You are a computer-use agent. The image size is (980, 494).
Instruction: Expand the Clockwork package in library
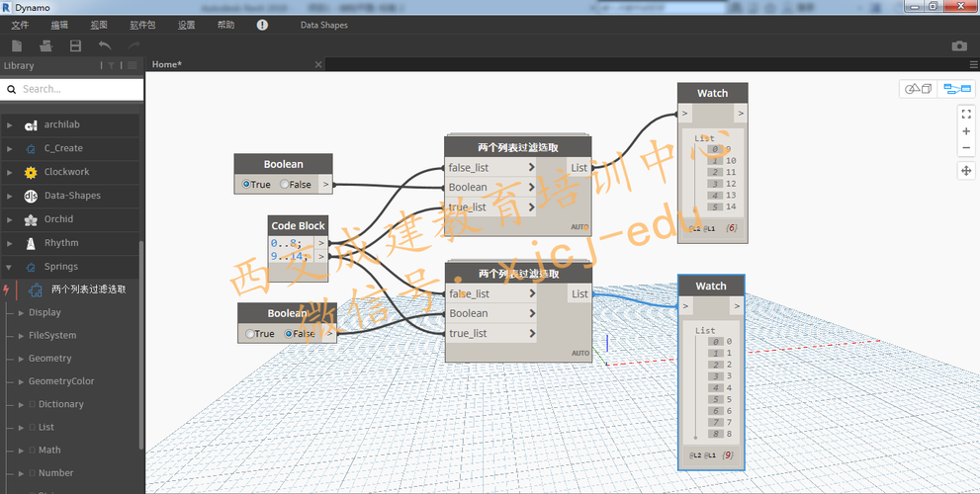tap(66, 172)
